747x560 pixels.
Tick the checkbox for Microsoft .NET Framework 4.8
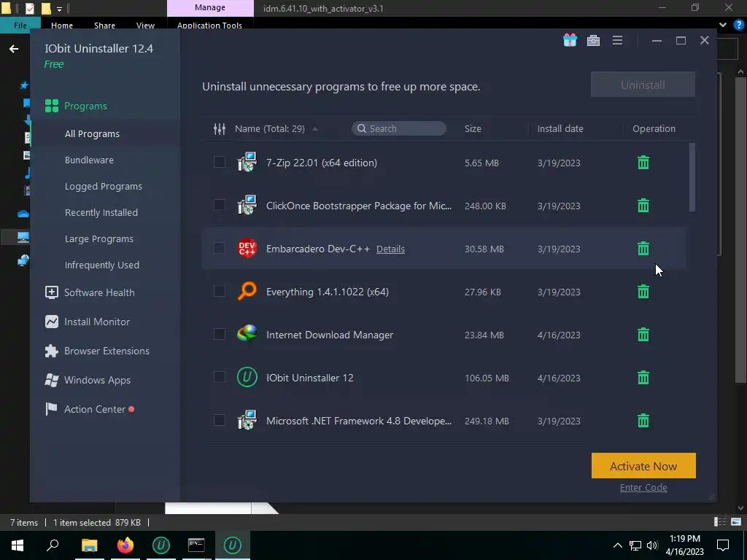coord(219,420)
